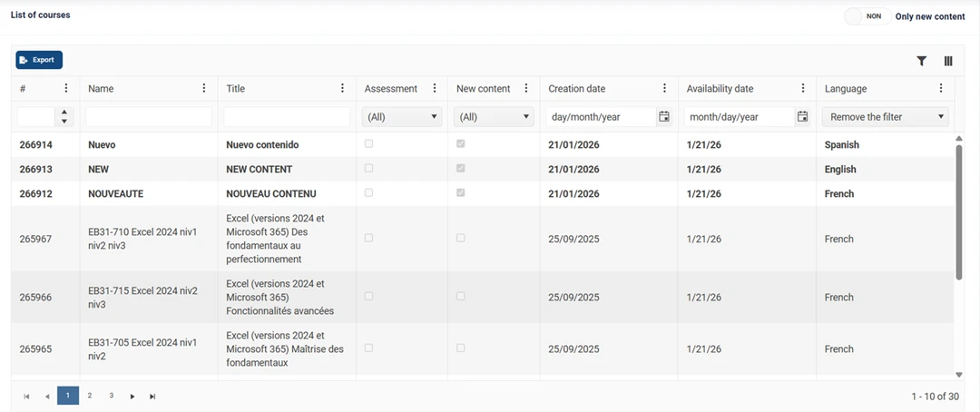Open the Language 'Remove the filter' dropdown
The width and height of the screenshot is (980, 412).
[x=885, y=117]
